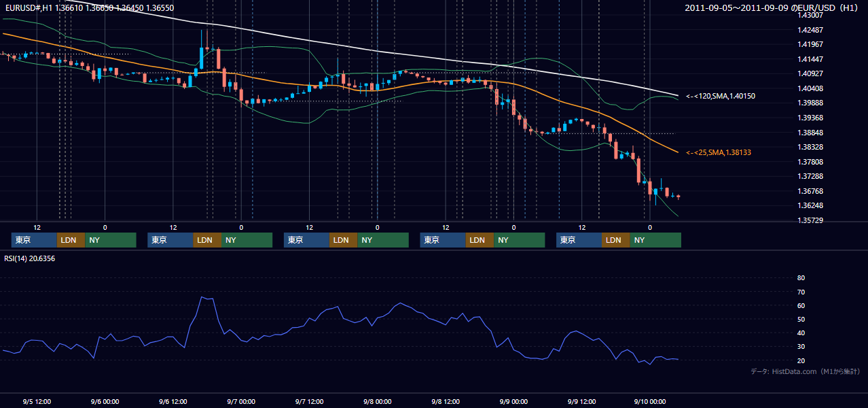Select price axis value 1.36248
This screenshot has height=408, width=868.
pyautogui.click(x=810, y=206)
